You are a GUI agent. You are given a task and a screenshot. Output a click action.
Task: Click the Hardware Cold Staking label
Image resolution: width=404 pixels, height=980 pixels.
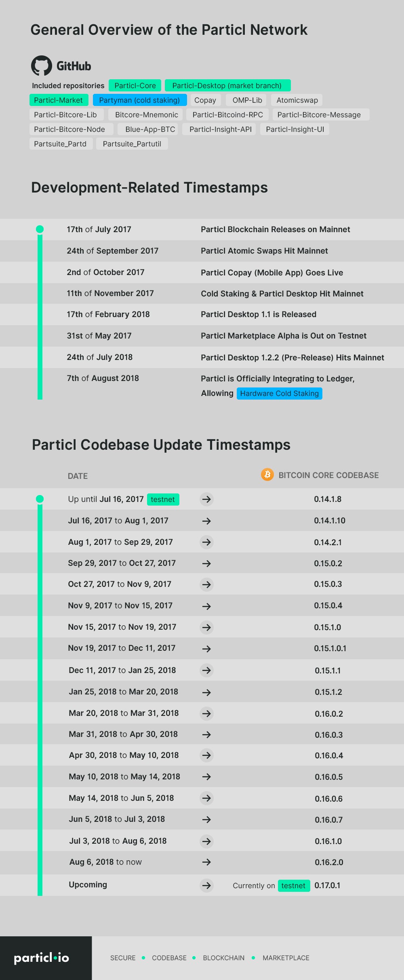click(279, 394)
